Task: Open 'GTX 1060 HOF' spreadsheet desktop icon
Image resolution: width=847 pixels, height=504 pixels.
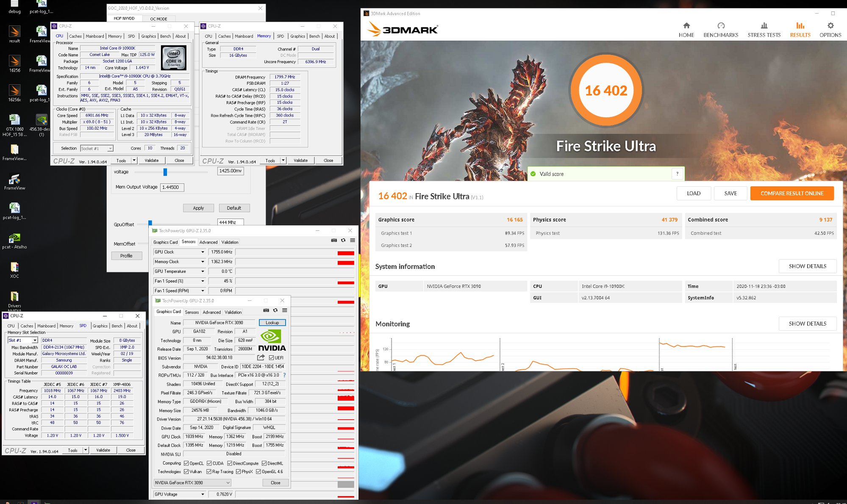Action: pos(14,125)
